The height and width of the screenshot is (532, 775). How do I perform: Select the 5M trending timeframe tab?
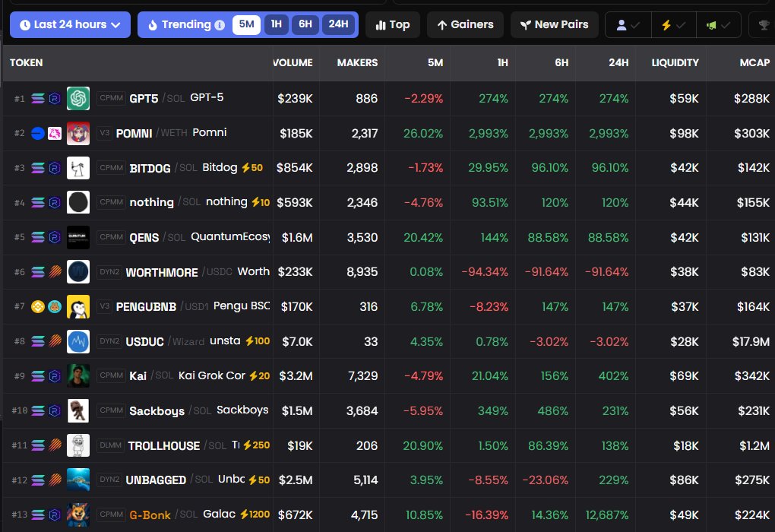[246, 24]
